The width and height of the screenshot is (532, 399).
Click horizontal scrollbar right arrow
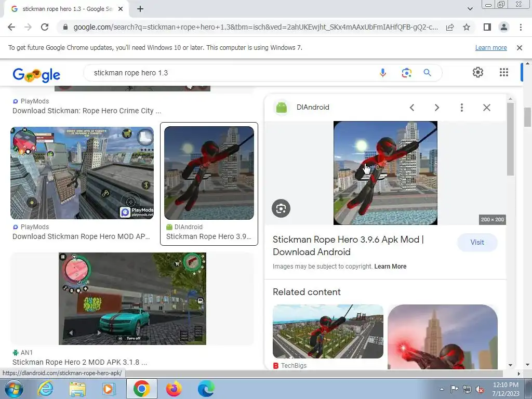(x=518, y=374)
